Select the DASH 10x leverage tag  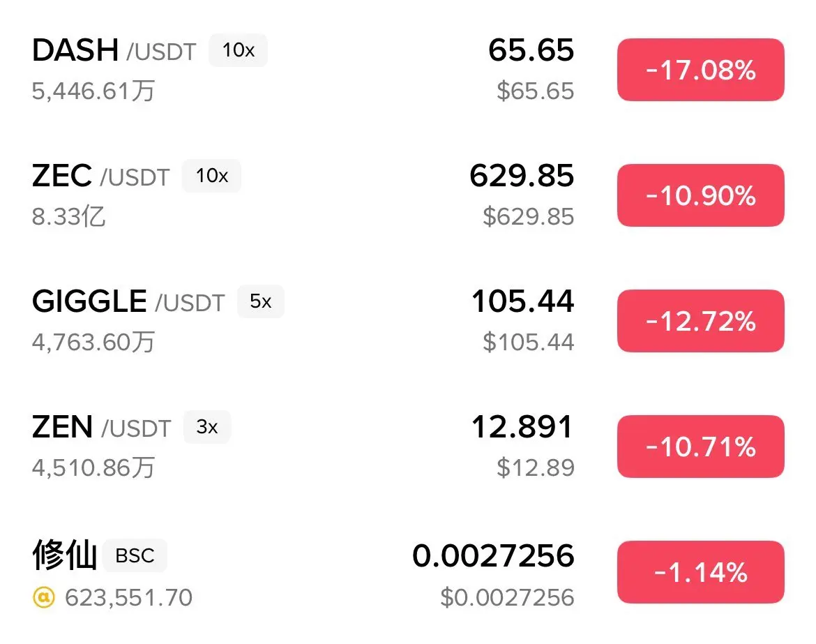click(x=239, y=50)
